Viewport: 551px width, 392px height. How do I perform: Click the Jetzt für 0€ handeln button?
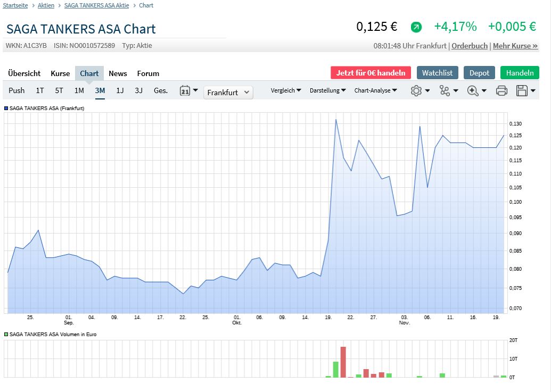[371, 73]
